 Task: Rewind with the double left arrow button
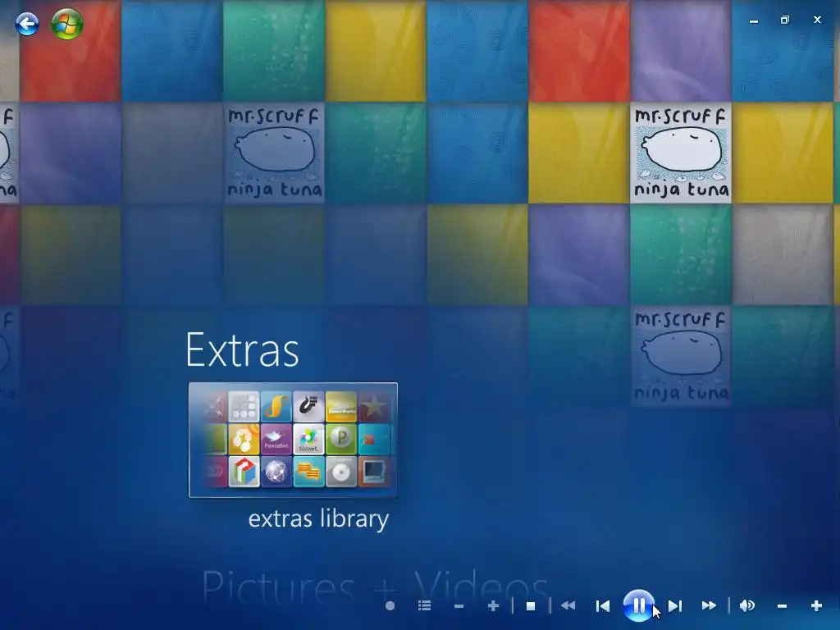click(568, 606)
